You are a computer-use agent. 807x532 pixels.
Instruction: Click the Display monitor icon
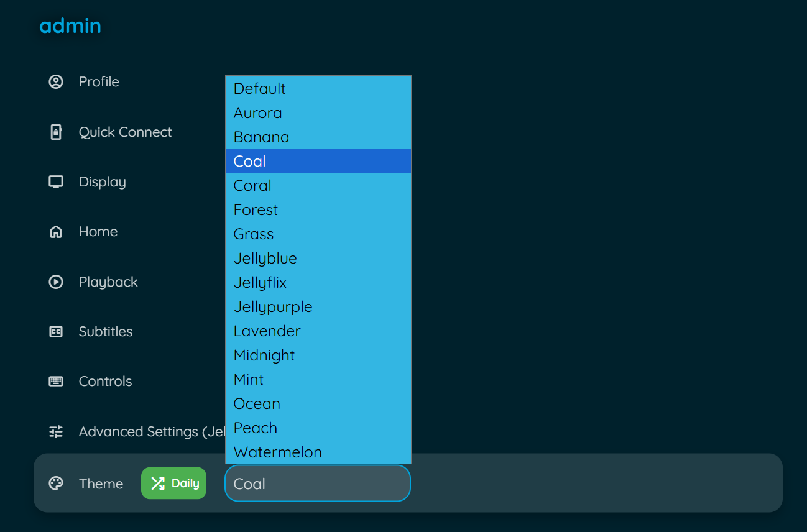56,181
